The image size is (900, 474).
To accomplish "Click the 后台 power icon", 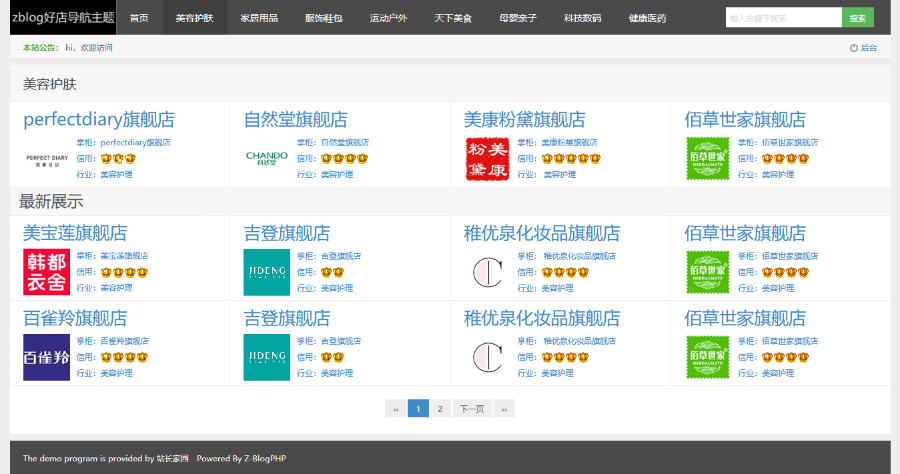I will pos(853,48).
